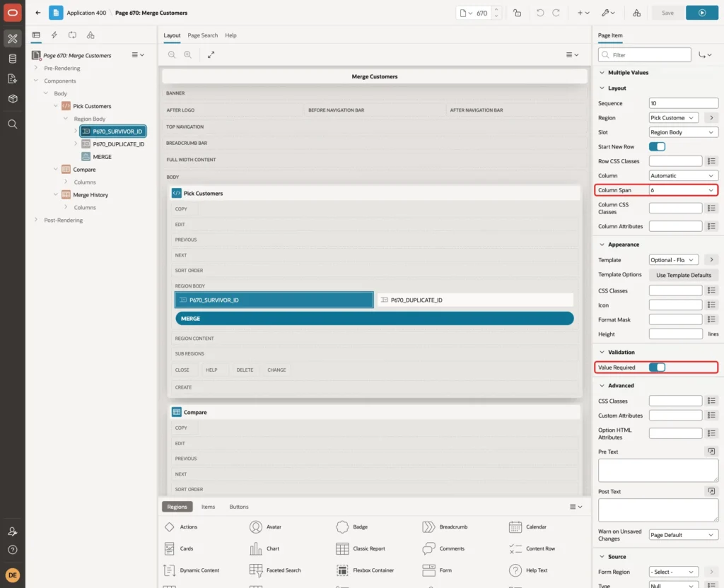The width and height of the screenshot is (724, 588).
Task: Switch gallery to the Items tab
Action: click(209, 507)
